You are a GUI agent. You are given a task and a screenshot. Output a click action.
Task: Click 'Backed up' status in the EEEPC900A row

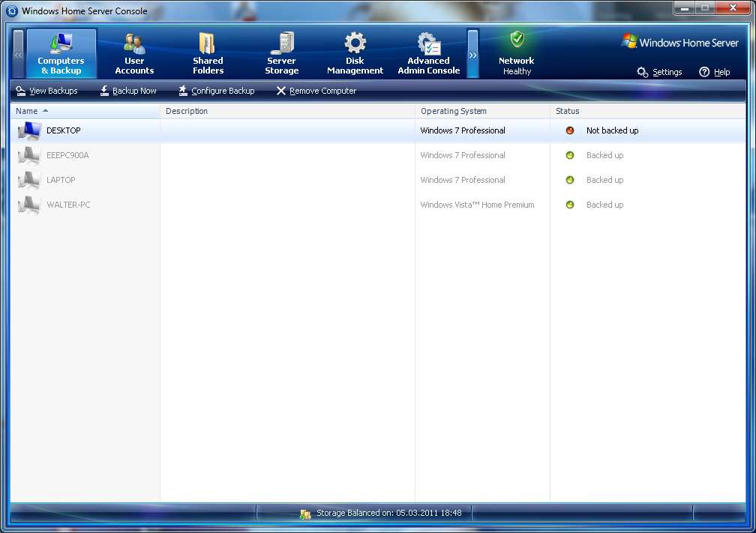604,155
